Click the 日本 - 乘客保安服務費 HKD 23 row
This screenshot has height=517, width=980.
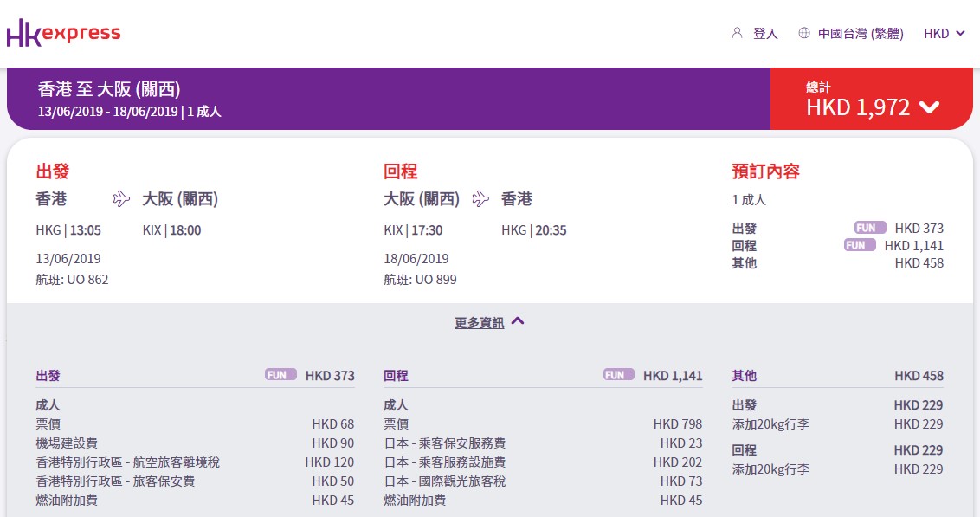543,443
